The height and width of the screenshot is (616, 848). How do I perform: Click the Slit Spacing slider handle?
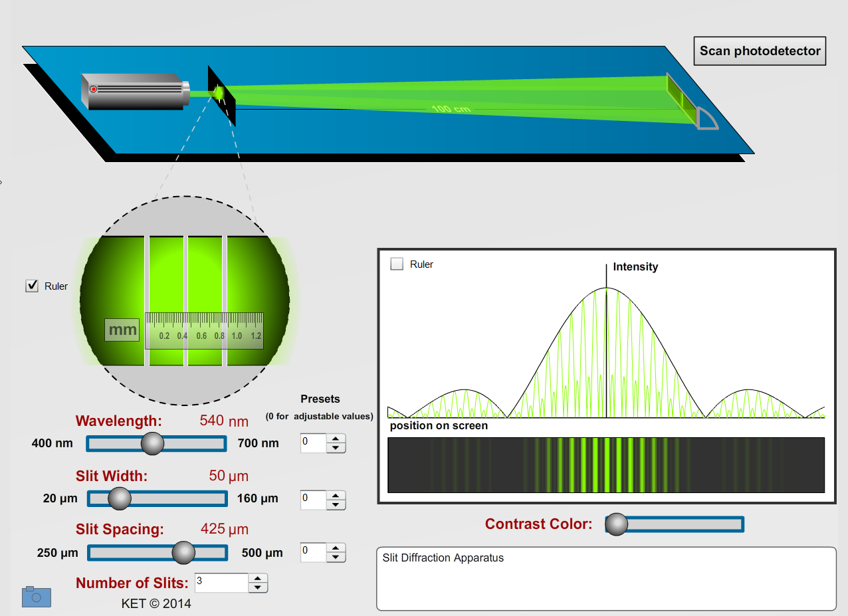click(183, 552)
